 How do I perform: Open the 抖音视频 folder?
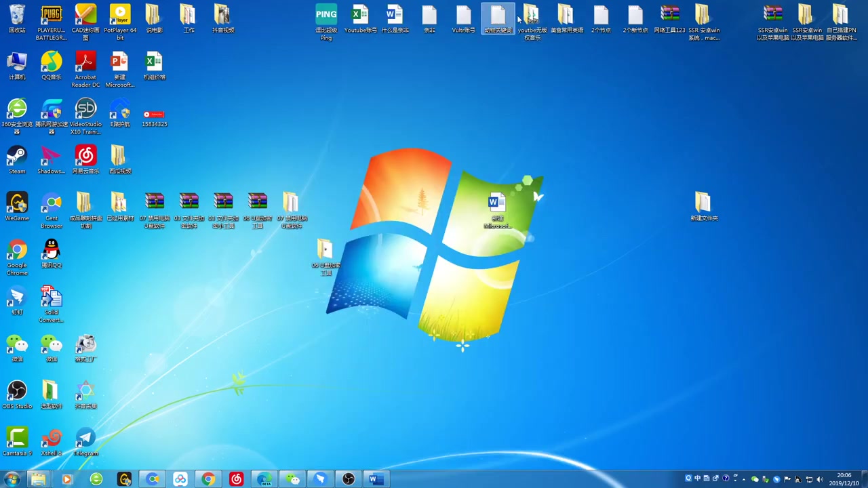coord(222,19)
